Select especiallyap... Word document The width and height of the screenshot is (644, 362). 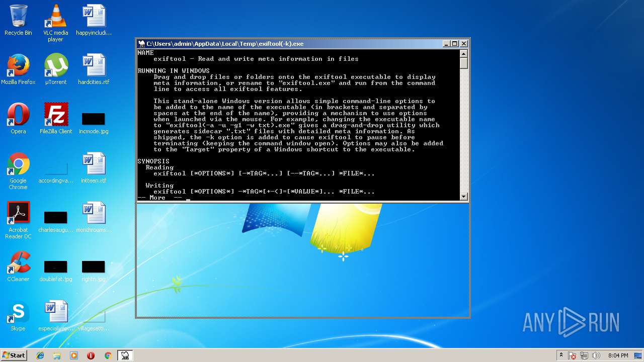[55, 316]
